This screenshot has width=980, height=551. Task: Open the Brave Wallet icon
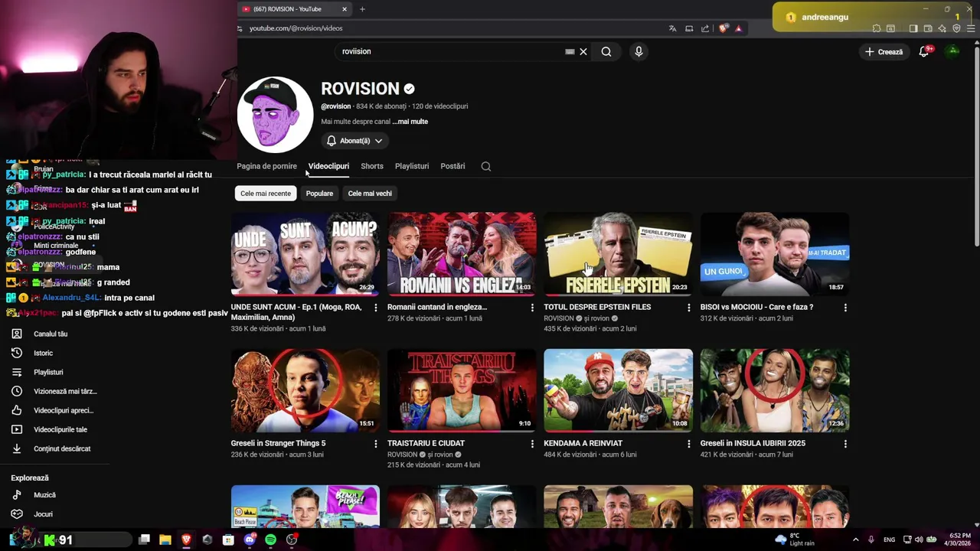click(x=928, y=28)
